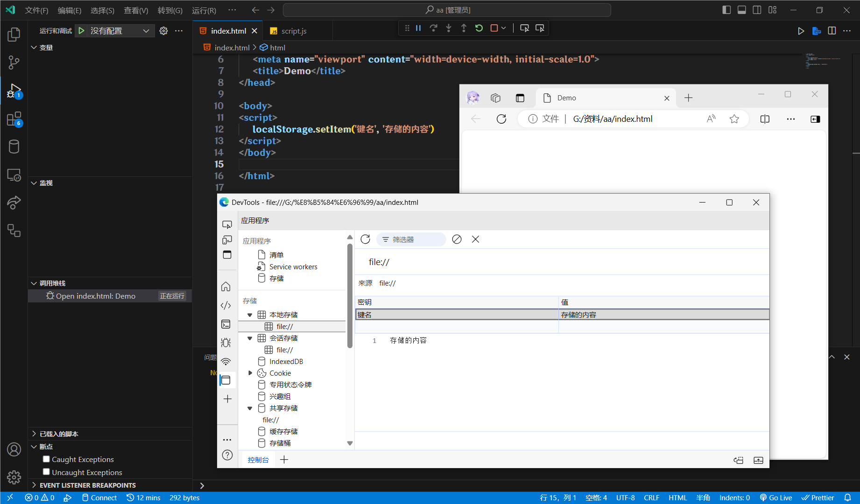Refresh local storage table in DevTools
The height and width of the screenshot is (504, 860).
click(x=366, y=239)
